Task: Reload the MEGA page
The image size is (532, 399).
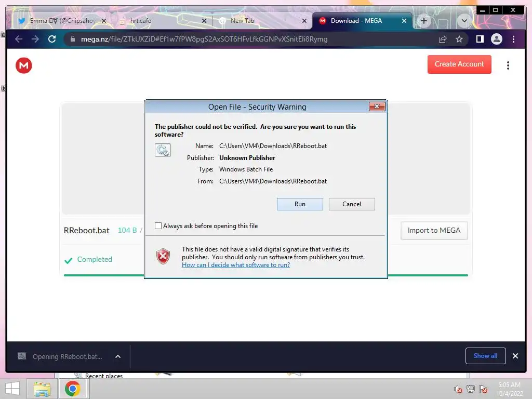Action: coord(52,39)
